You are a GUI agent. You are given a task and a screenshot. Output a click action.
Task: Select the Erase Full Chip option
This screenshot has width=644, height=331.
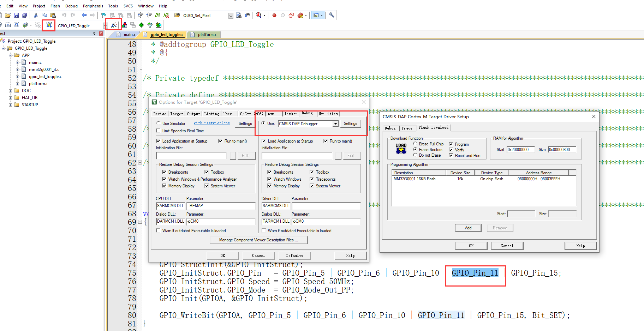tap(415, 144)
